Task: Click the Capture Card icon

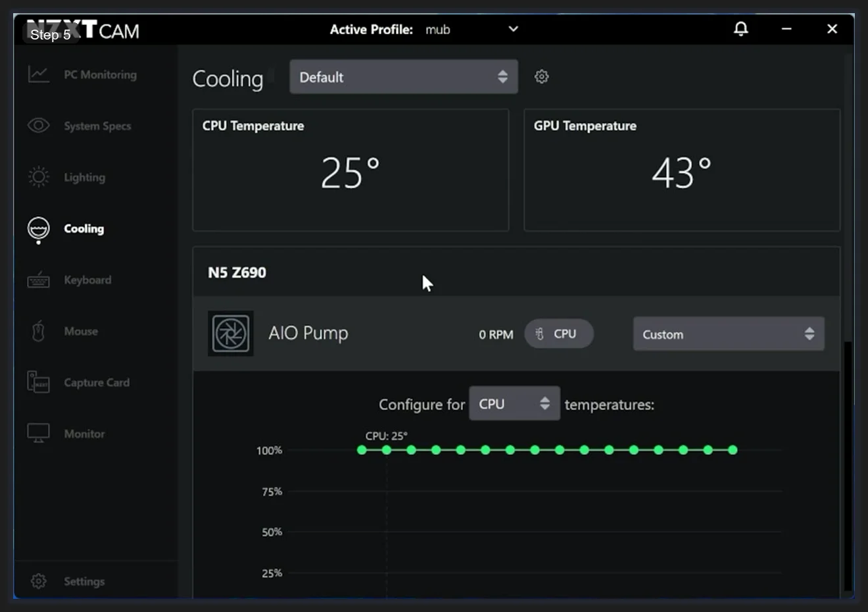Action: click(38, 382)
